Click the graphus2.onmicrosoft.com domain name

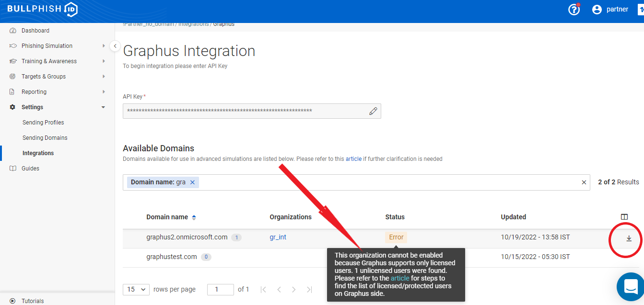click(x=187, y=237)
